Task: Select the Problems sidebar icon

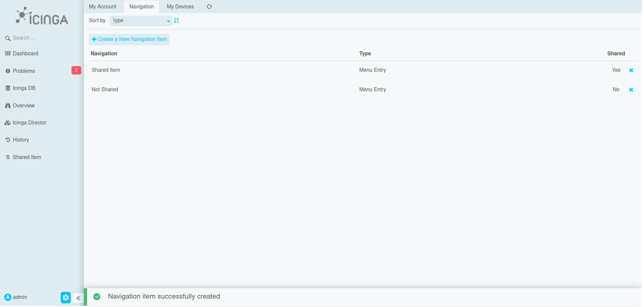Action: (24, 71)
